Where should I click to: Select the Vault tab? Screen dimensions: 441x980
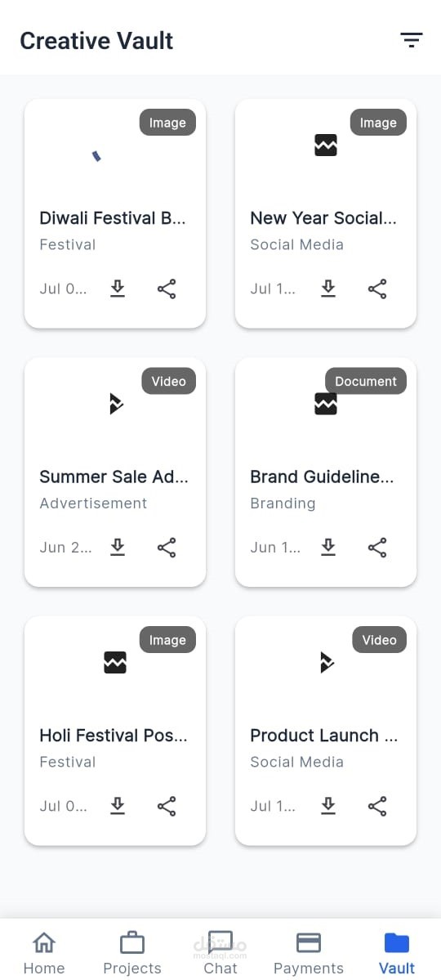coord(397,952)
